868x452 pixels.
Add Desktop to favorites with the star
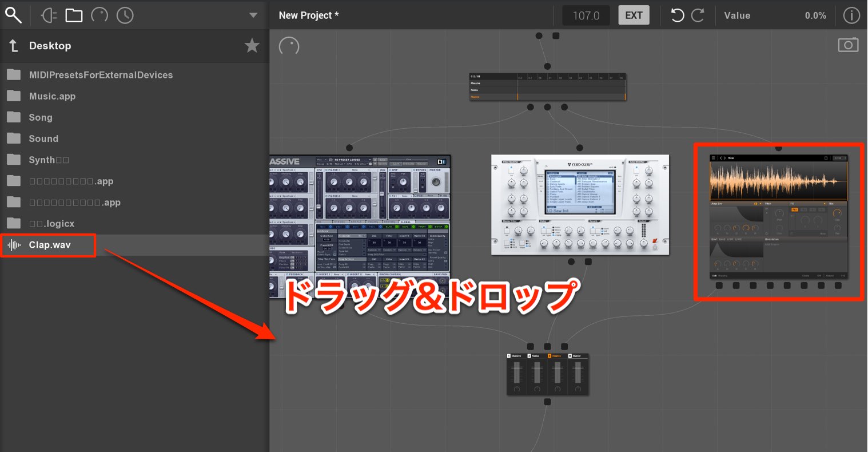coord(252,46)
